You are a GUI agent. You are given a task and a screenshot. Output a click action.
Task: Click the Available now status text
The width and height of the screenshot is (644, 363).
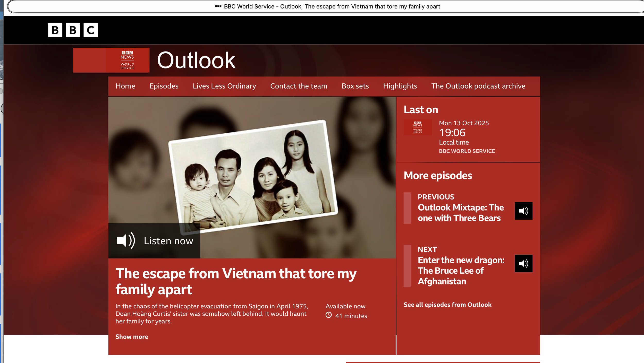tap(345, 306)
